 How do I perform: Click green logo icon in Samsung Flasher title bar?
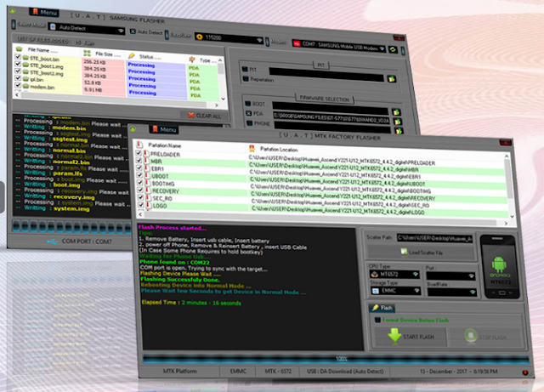(x=13, y=10)
